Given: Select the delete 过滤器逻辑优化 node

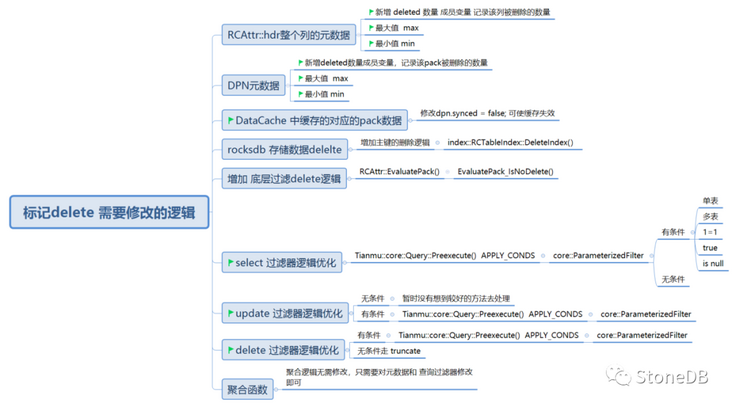Looking at the screenshot, I should [x=283, y=350].
